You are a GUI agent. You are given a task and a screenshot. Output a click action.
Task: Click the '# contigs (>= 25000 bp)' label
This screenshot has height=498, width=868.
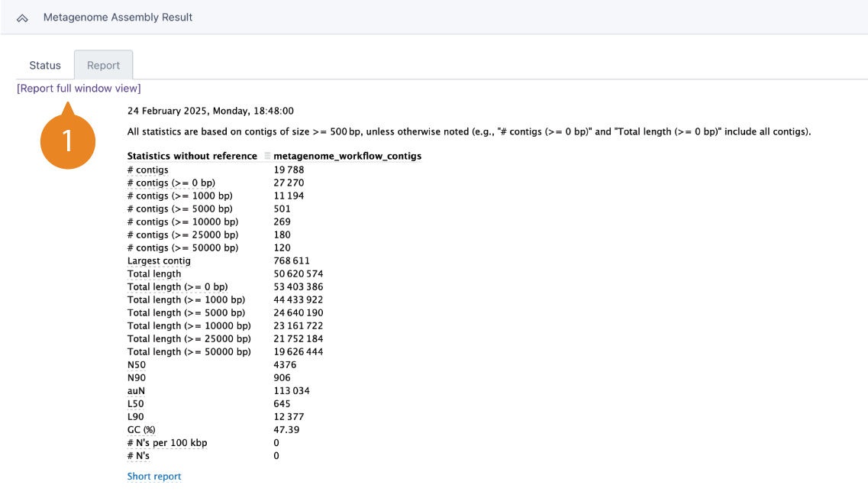point(182,235)
